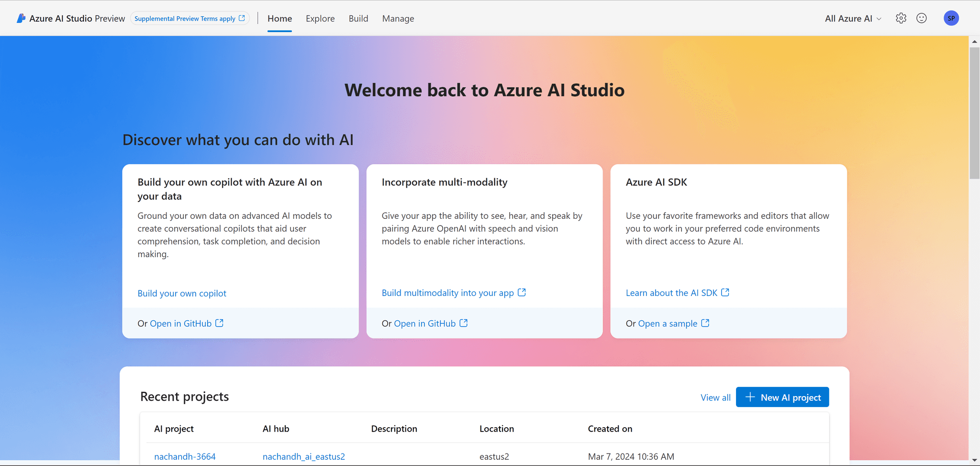Click the AI hub column header
The width and height of the screenshot is (980, 466).
(276, 429)
